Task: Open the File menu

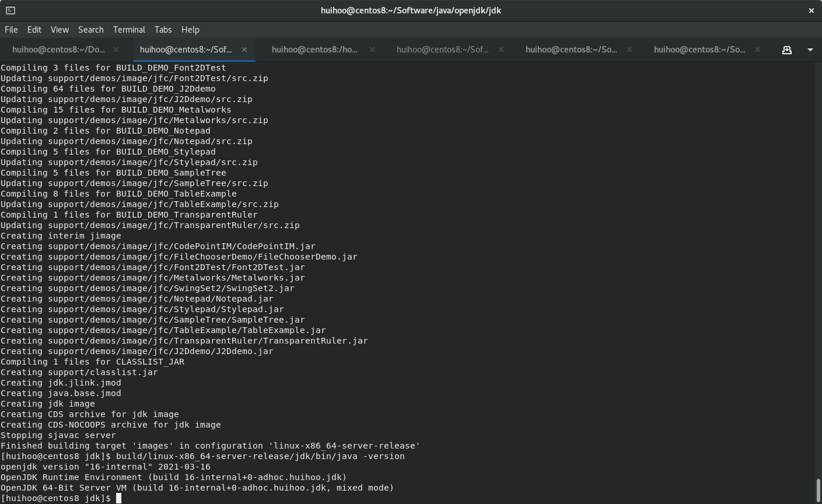Action: click(x=11, y=29)
